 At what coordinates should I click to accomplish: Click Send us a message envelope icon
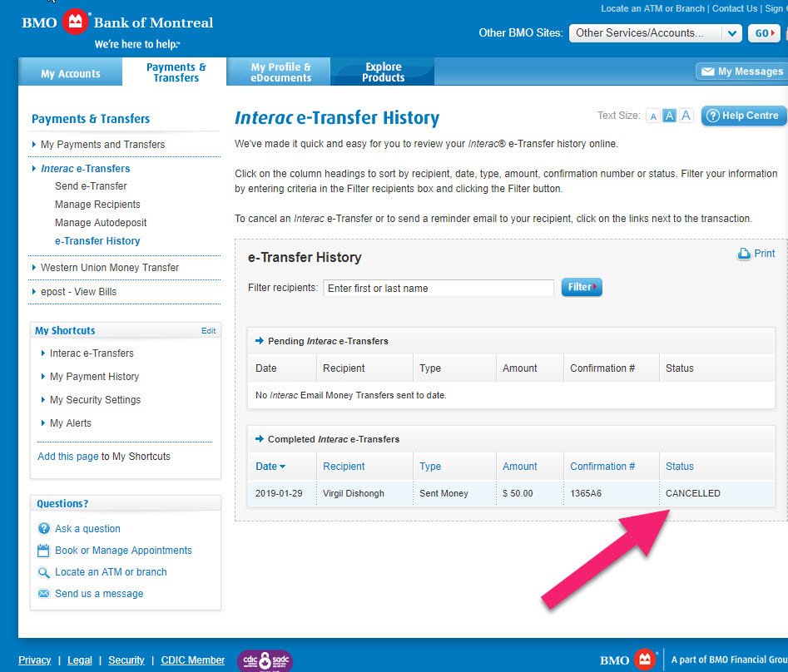tap(44, 594)
